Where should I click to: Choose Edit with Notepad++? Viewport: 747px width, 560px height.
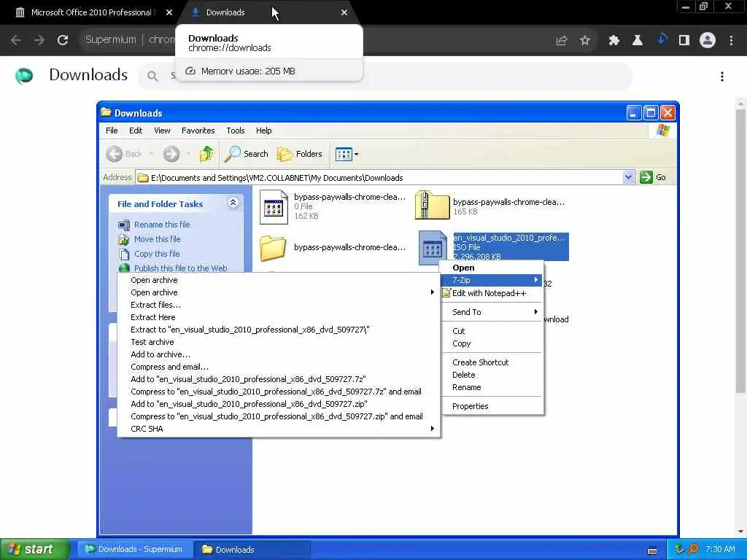(x=492, y=293)
